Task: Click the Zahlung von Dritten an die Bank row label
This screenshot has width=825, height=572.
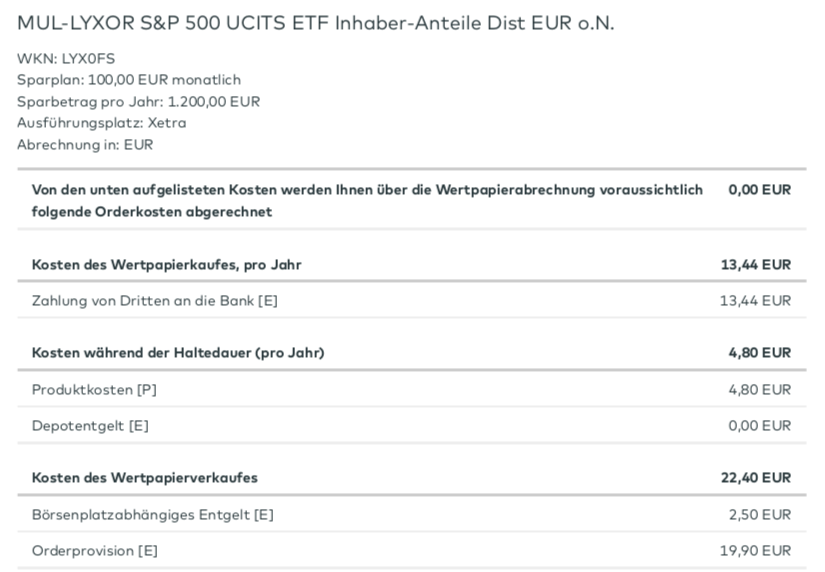Action: click(155, 300)
